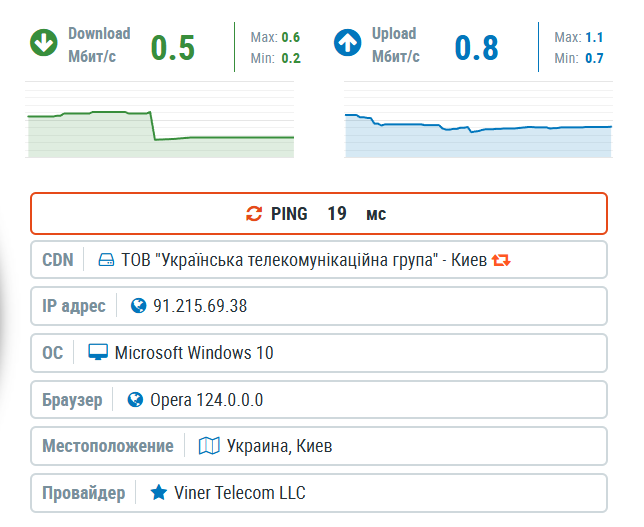Click the orange CDN server switch arrows

[501, 260]
